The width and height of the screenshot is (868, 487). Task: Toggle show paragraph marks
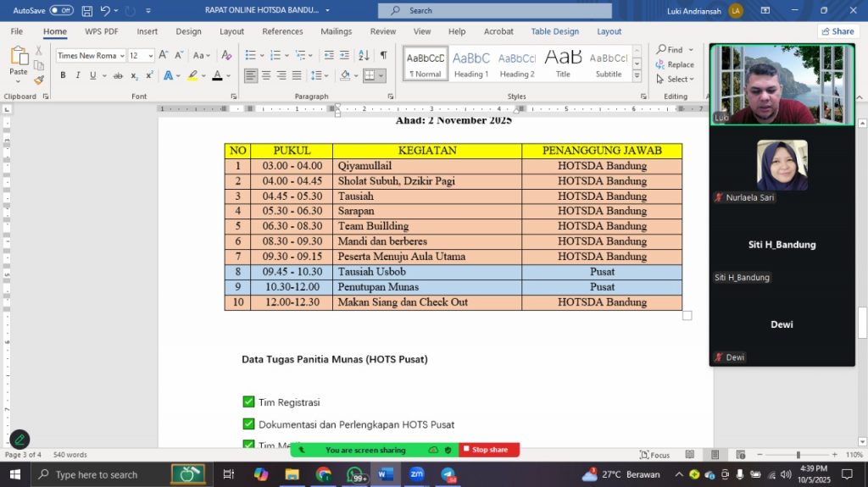tap(383, 55)
